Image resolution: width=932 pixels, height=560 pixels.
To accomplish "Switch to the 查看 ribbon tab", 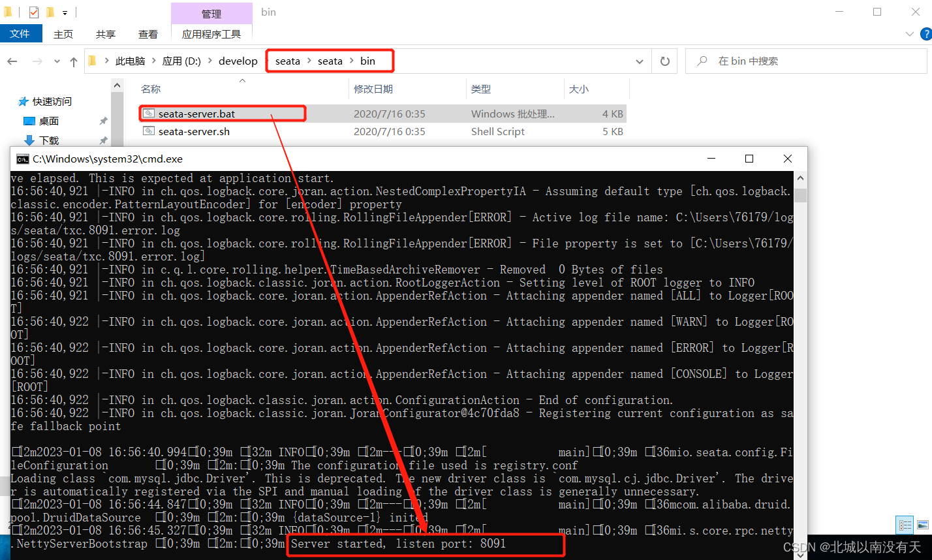I will (148, 34).
